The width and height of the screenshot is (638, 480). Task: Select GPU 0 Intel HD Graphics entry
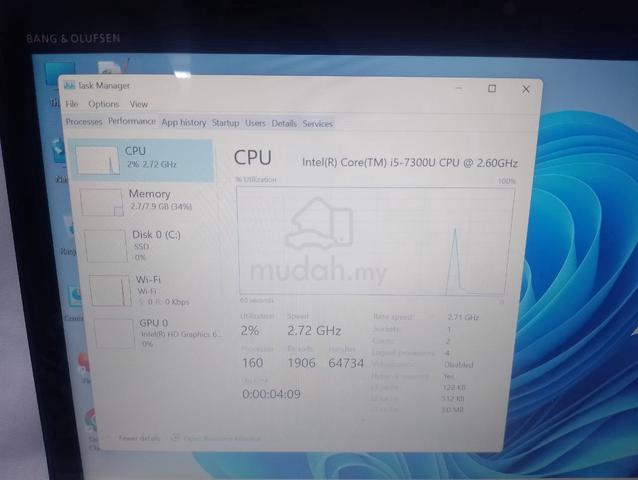[158, 334]
